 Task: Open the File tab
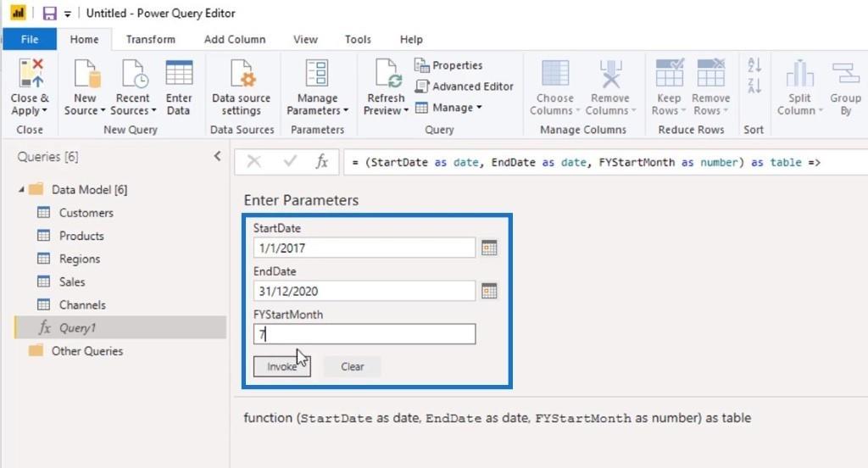point(30,39)
